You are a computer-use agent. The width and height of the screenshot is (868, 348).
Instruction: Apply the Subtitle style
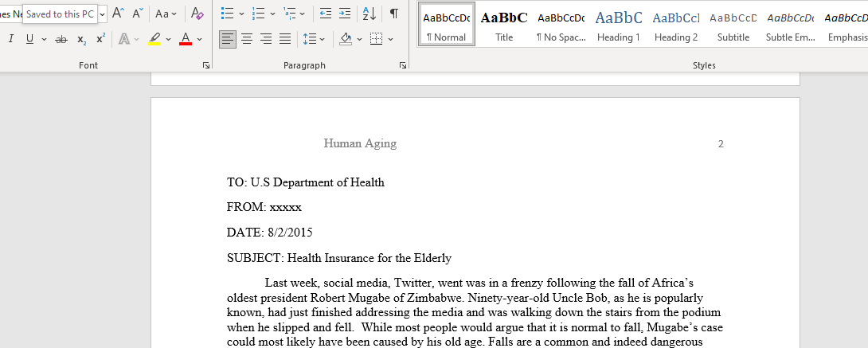733,25
